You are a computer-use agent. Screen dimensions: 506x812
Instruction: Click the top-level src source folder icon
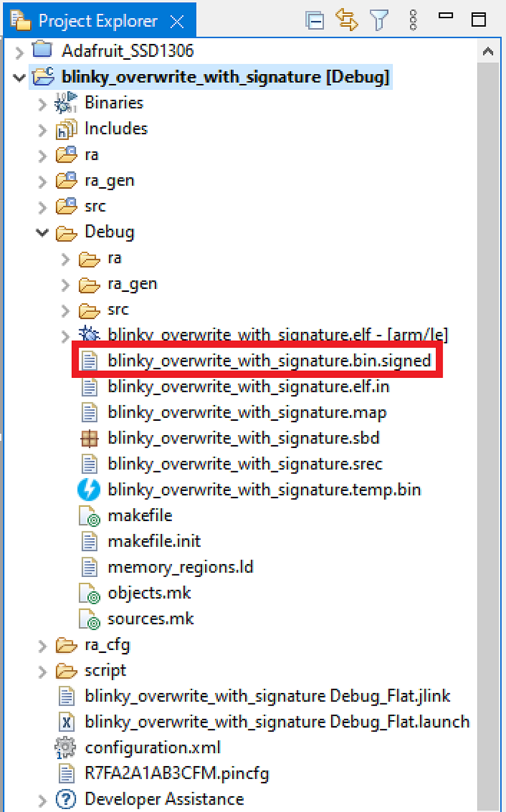66,205
